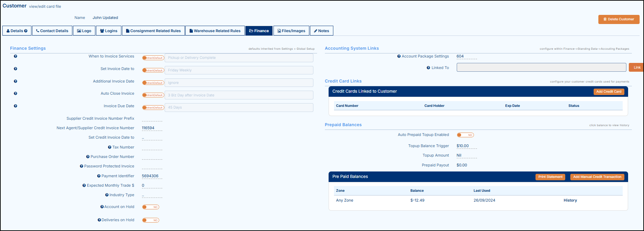Click help icon beside Payment Identifier
The image size is (644, 231).
pos(99,176)
